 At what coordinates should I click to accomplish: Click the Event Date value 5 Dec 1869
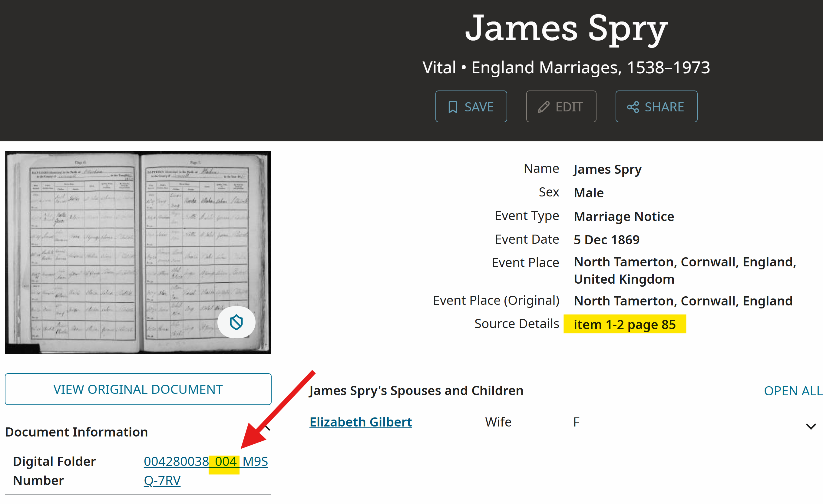pyautogui.click(x=607, y=240)
